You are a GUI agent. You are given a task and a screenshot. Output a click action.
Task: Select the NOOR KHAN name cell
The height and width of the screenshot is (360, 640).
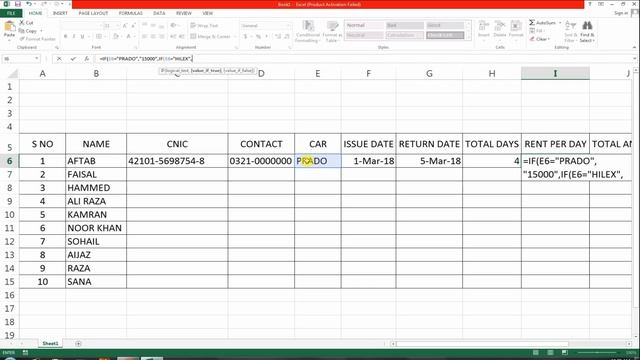96,228
